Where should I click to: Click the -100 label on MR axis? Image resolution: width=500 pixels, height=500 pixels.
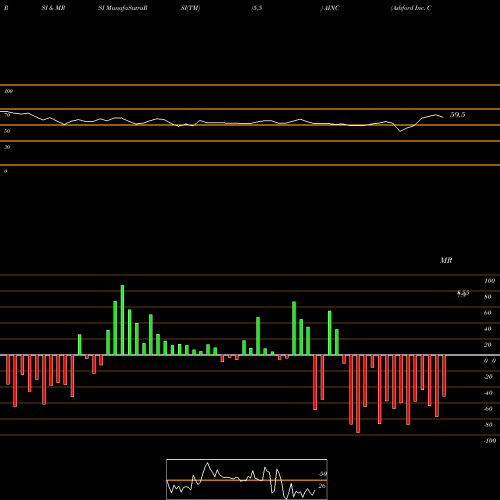pyautogui.click(x=490, y=441)
